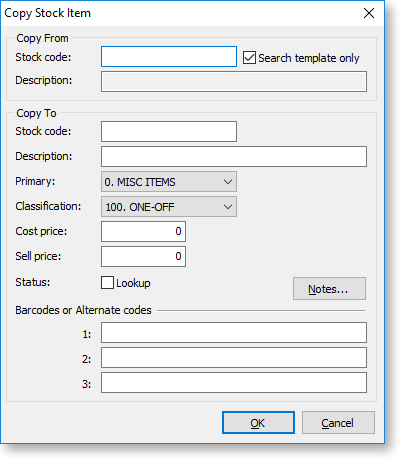400x459 pixels.
Task: Confirm with the OK button
Action: point(258,423)
